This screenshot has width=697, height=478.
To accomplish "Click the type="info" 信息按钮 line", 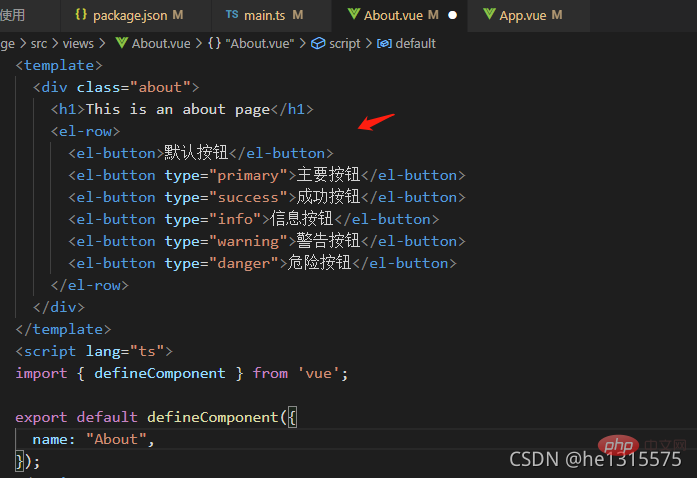I will coord(253,219).
